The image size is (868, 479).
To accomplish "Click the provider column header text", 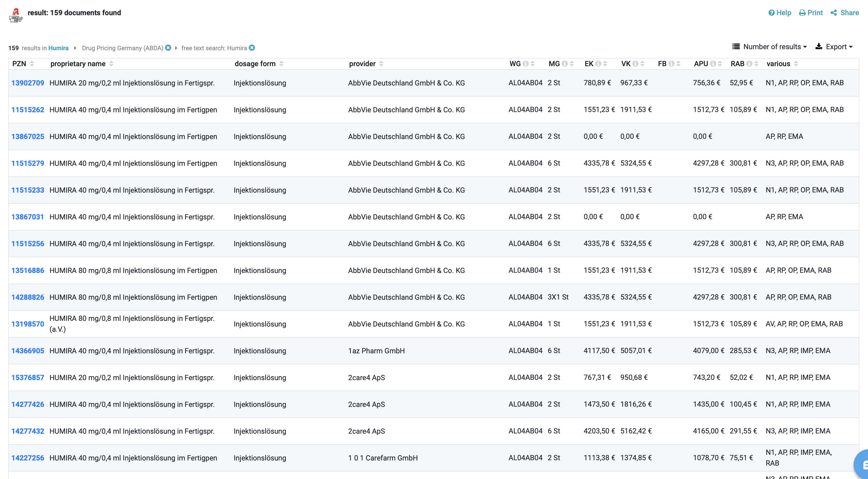I will pyautogui.click(x=362, y=64).
